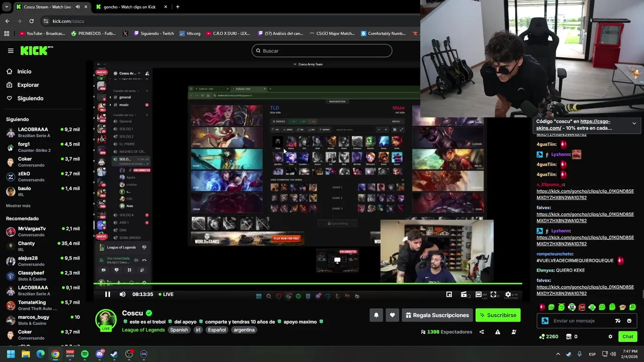The width and height of the screenshot is (644, 362).
Task: Enter fullscreen on the video player
Action: (493, 295)
